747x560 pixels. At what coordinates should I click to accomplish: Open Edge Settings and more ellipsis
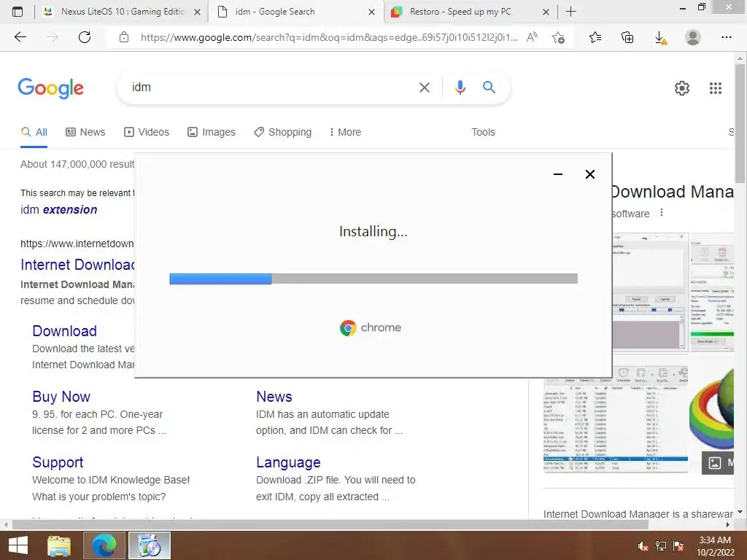coord(726,37)
